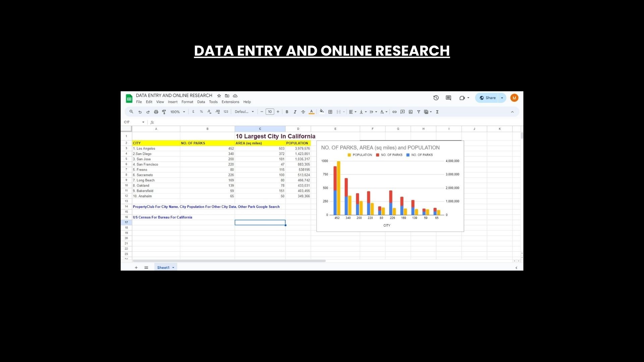
Task: Open the zoom 100% dropdown
Action: 177,112
